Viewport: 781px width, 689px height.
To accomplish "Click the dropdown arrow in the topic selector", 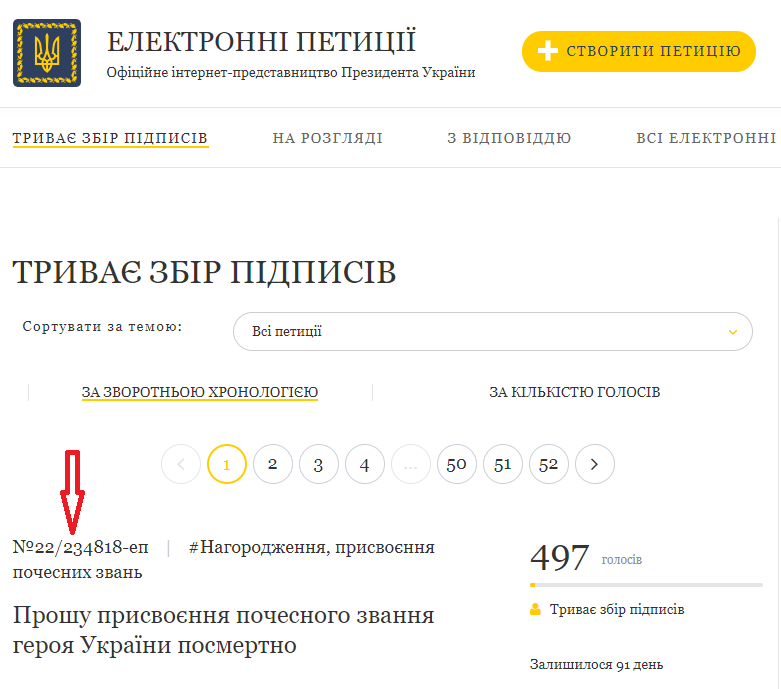I will 733,332.
